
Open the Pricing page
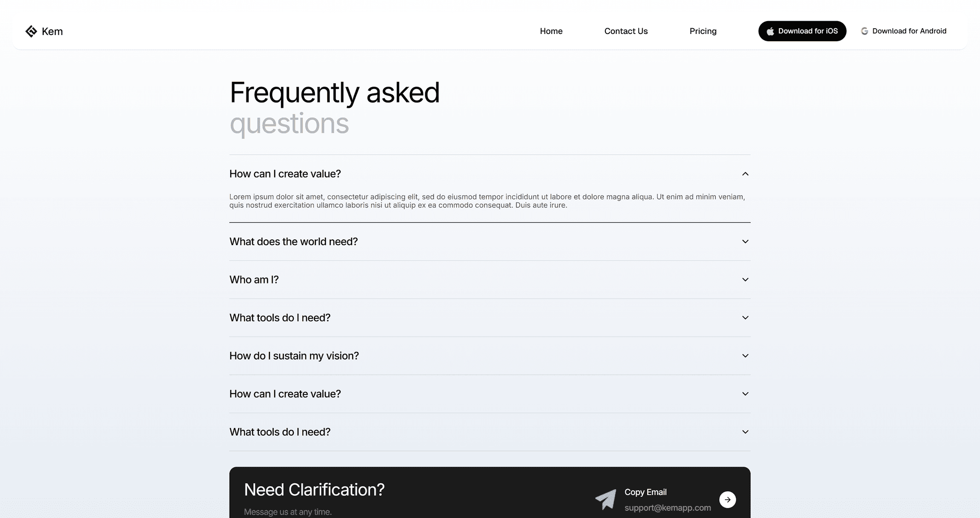703,31
